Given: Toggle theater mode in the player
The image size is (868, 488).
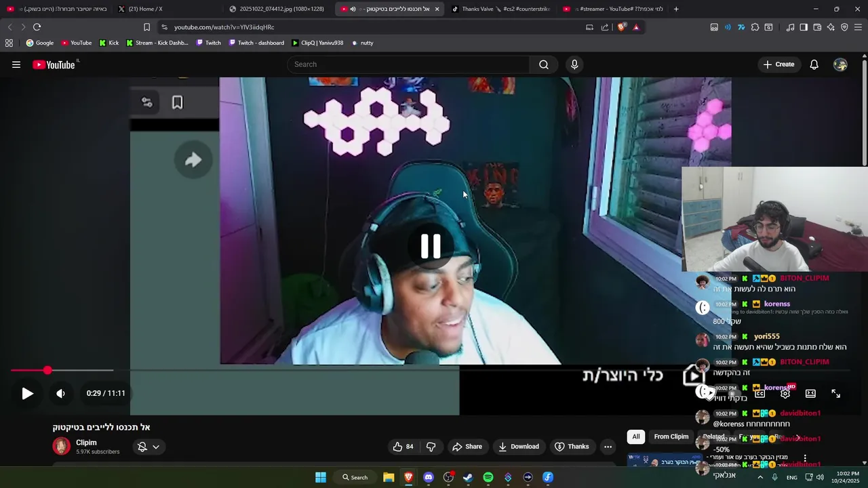Looking at the screenshot, I should (x=810, y=393).
